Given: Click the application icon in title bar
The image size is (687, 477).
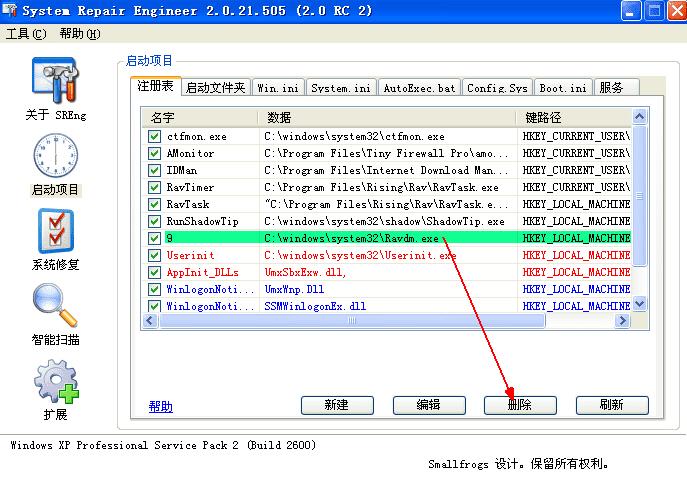Looking at the screenshot, I should click(x=10, y=10).
